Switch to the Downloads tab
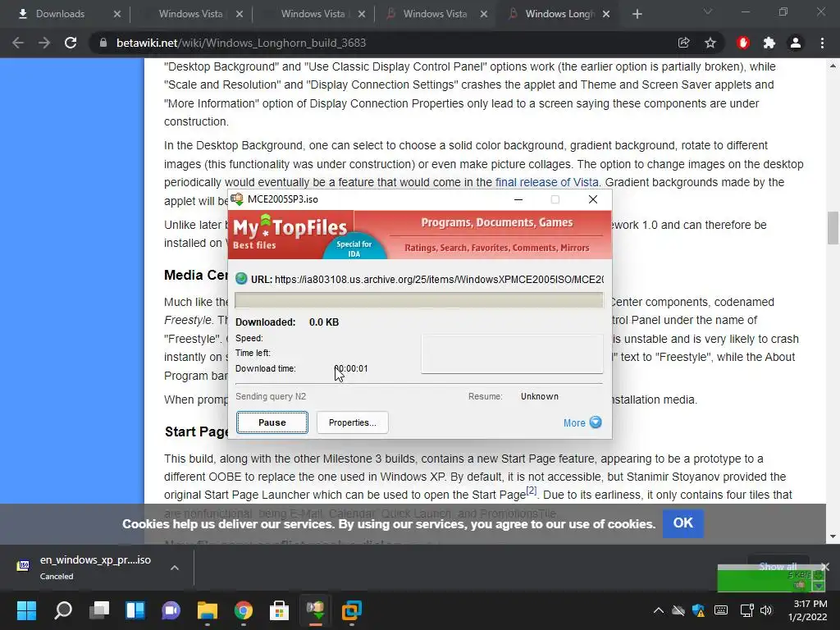Image resolution: width=840 pixels, height=630 pixels. pos(60,14)
